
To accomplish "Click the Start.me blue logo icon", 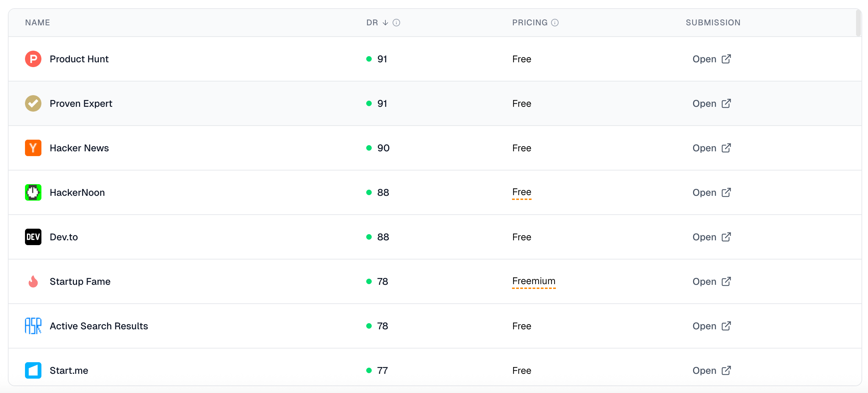I will (33, 370).
